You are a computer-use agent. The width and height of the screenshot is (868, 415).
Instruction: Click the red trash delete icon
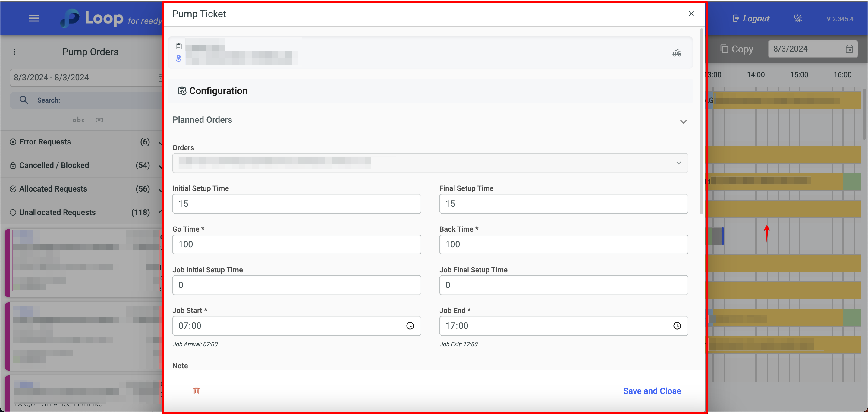click(197, 391)
